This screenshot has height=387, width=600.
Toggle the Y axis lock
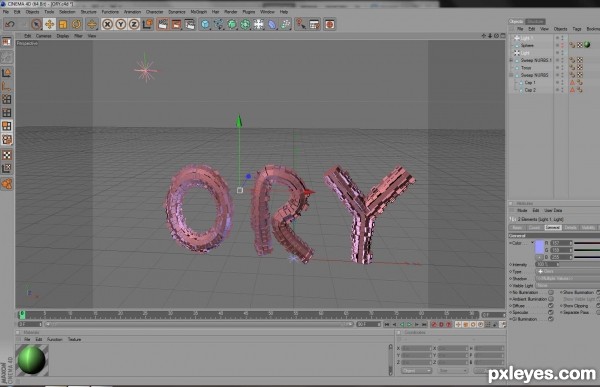[x=121, y=24]
